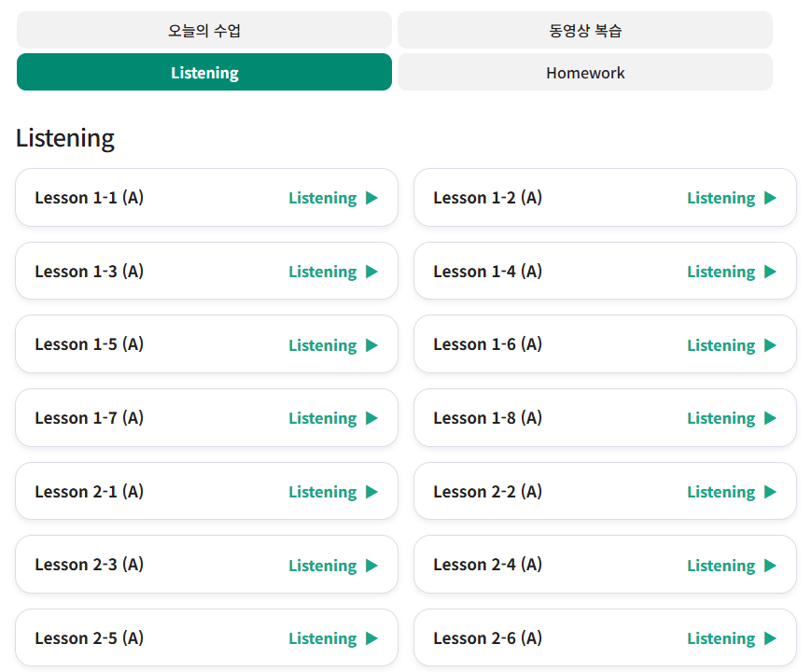Screen dimensions: 812x672
Task: Click the play icon for Lesson 2-6 (A)
Action: [x=771, y=637]
